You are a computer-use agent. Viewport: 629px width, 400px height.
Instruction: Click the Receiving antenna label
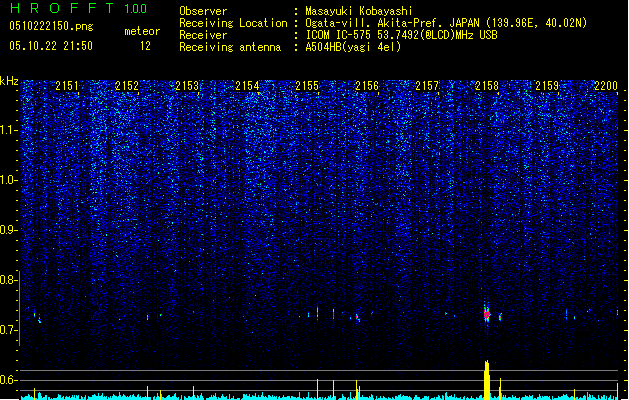[230, 47]
